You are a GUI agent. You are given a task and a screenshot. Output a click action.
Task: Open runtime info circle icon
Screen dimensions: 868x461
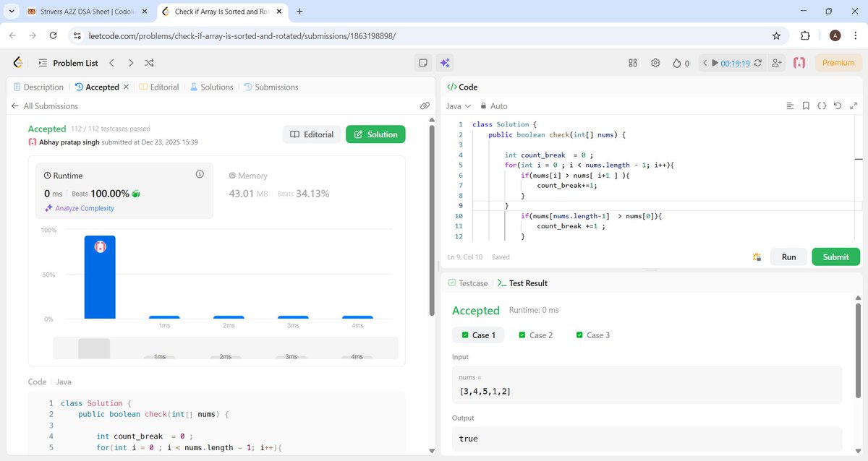tap(200, 175)
